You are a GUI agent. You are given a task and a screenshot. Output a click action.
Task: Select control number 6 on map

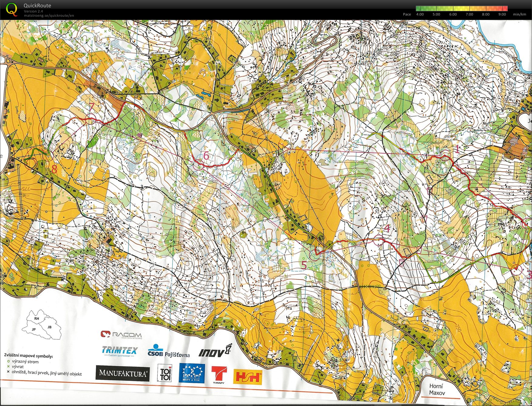click(x=206, y=156)
